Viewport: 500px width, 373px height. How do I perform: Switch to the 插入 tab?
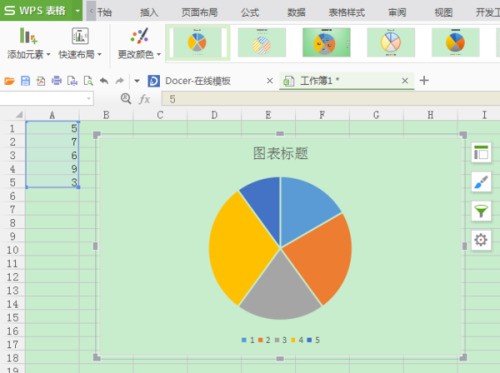[x=149, y=13]
